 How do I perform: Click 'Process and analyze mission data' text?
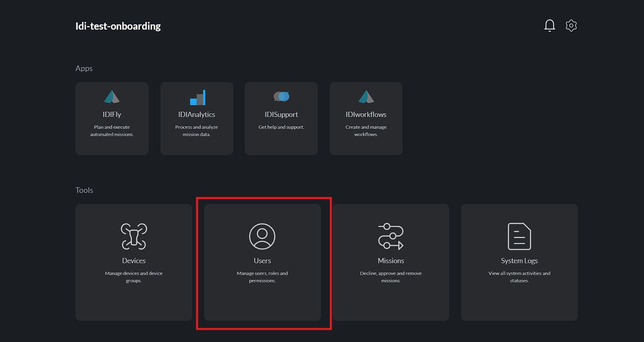pyautogui.click(x=197, y=131)
